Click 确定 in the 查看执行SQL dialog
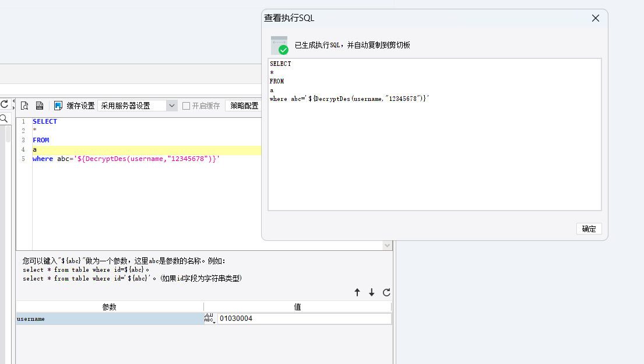Viewport: 644px width, 364px height. click(x=589, y=229)
